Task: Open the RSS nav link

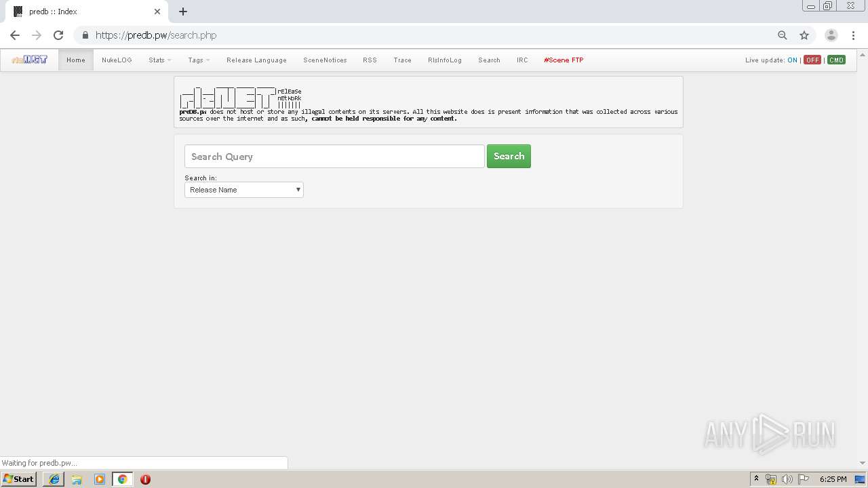Action: 370,60
